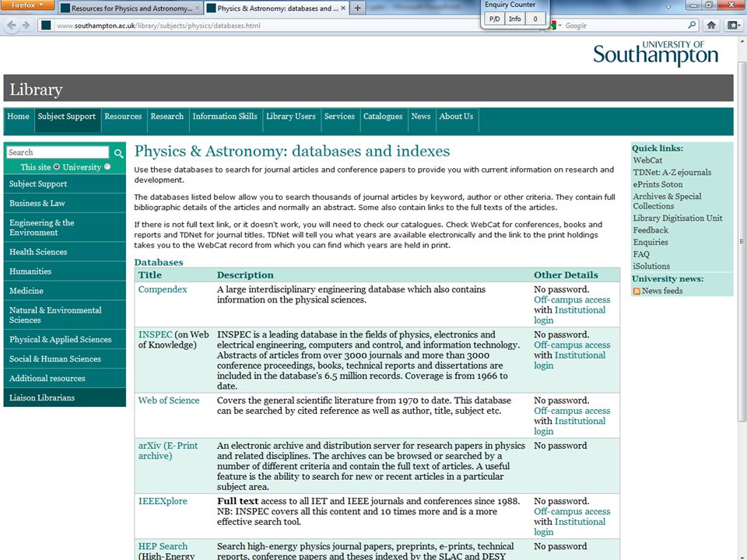Click the site search magnifier icon

[x=118, y=153]
